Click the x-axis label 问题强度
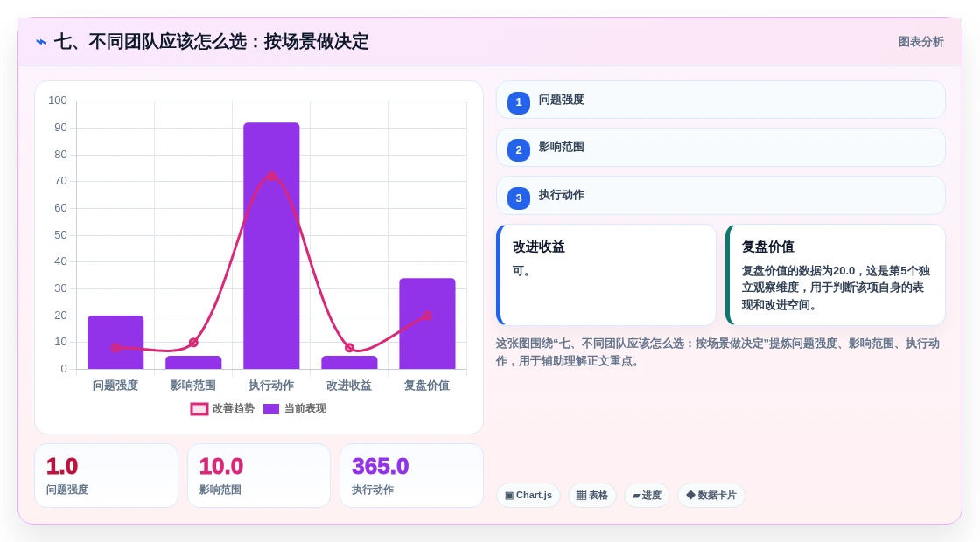Image resolution: width=980 pixels, height=542 pixels. [115, 386]
